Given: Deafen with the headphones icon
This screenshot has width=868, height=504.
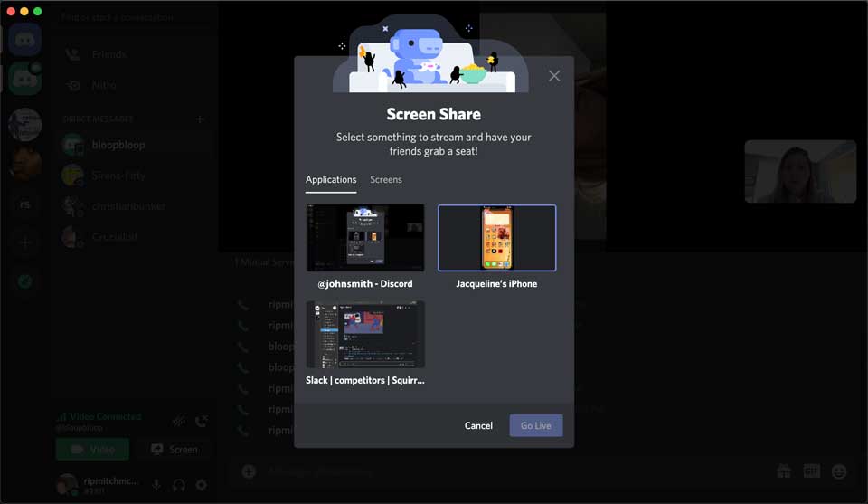Looking at the screenshot, I should 179,485.
